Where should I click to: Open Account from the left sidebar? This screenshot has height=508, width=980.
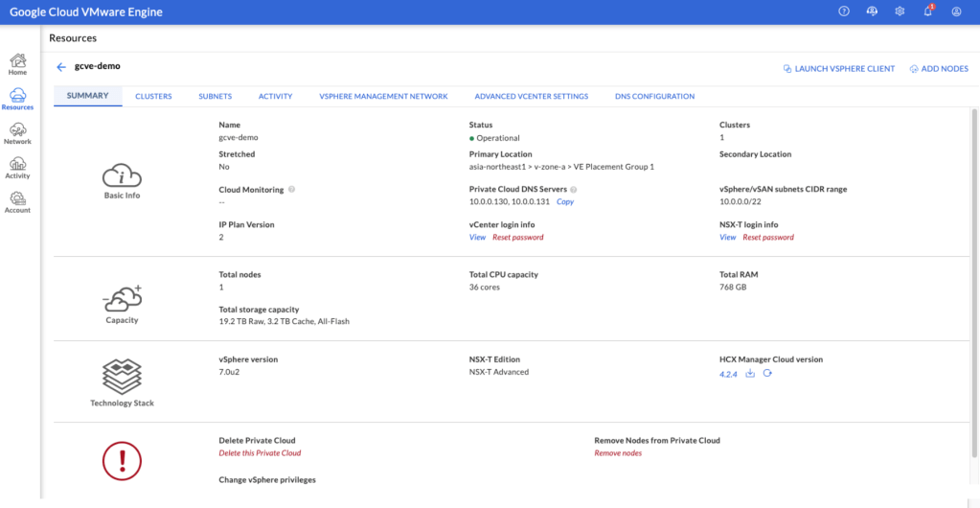pyautogui.click(x=17, y=201)
